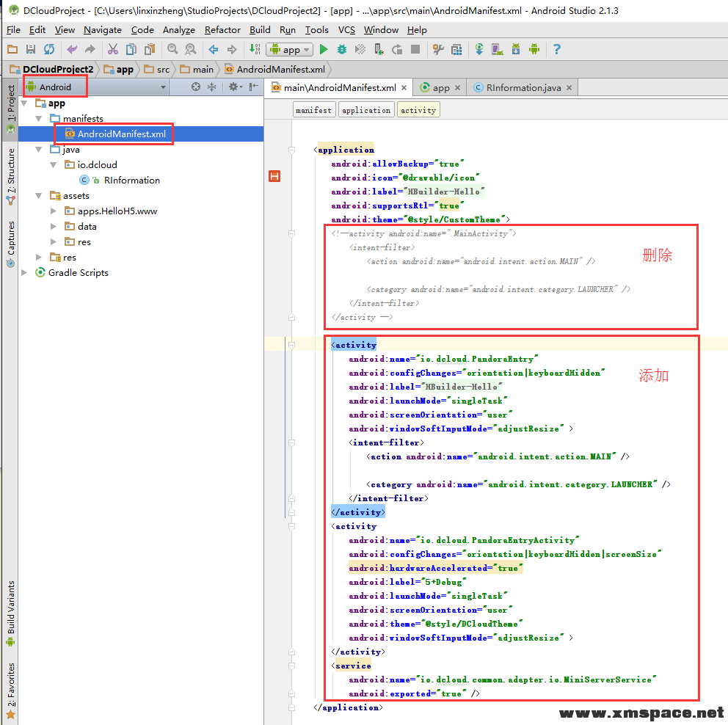Viewport: 728px width, 725px height.
Task: Open the Navigate menu
Action: [x=103, y=29]
